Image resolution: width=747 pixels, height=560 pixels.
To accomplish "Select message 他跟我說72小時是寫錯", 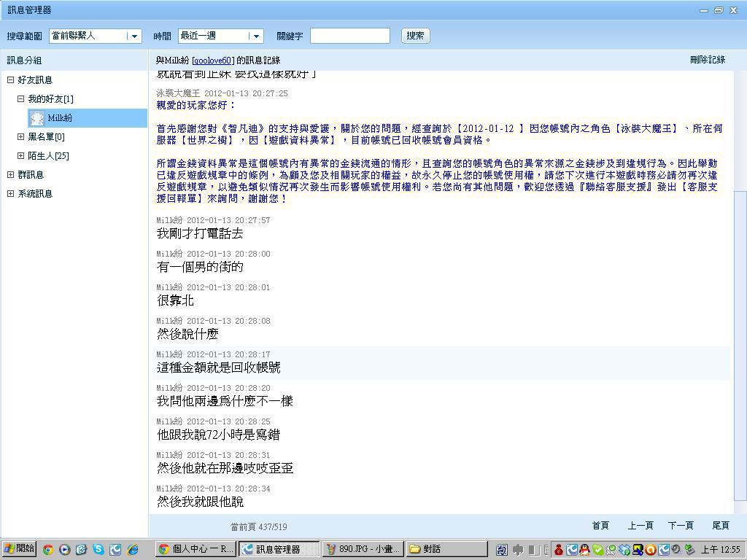I will [x=218, y=435].
